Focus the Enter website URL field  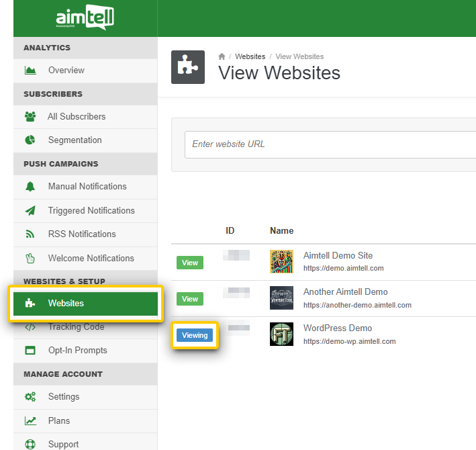pyautogui.click(x=329, y=144)
